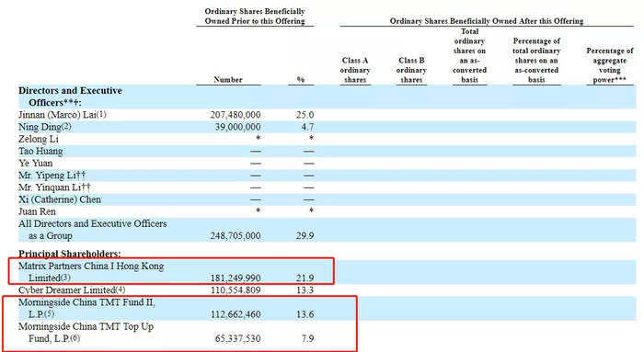
Task: Select the 181,249,990 share count
Action: click(x=236, y=278)
